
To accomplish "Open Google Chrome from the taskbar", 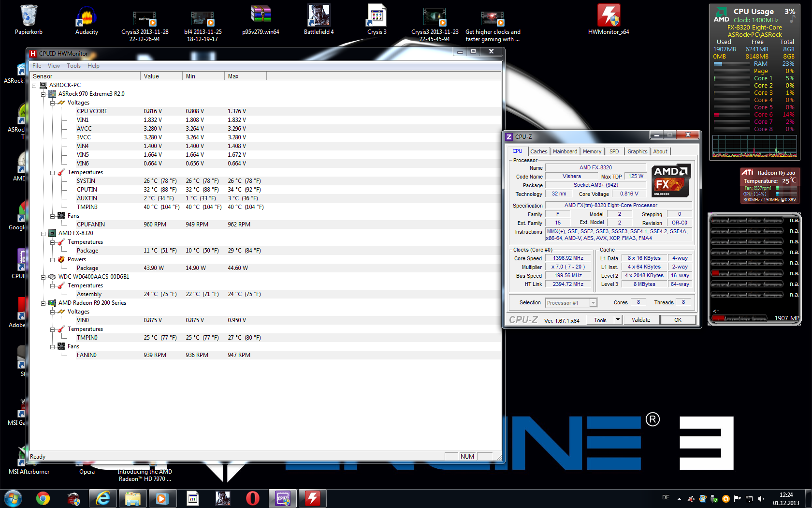I will click(43, 498).
